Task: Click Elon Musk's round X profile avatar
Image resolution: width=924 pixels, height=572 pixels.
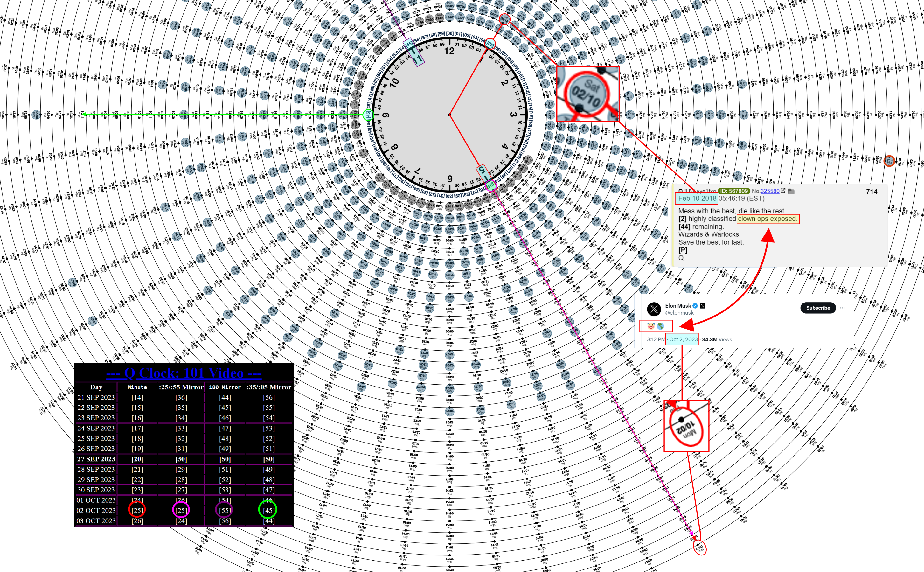Action: 654,309
